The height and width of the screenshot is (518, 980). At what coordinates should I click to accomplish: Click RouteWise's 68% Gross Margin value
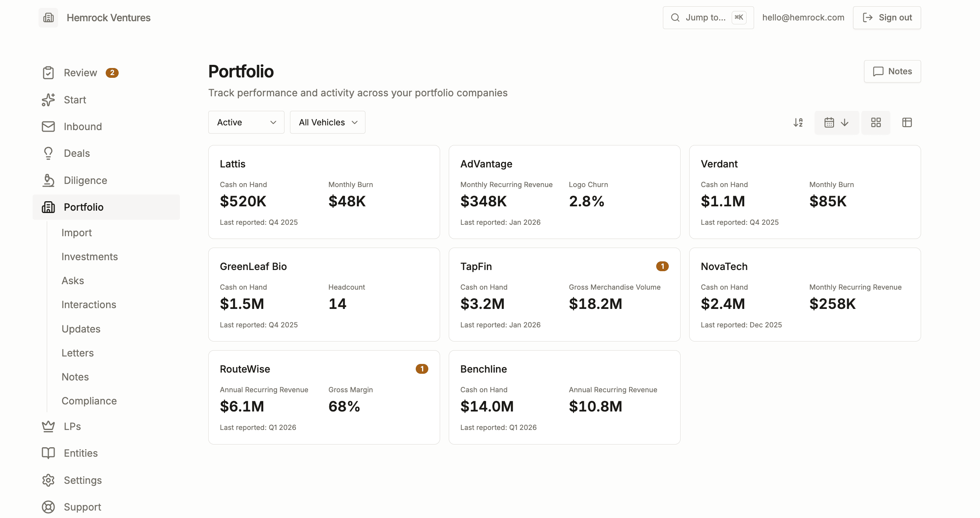(x=344, y=406)
